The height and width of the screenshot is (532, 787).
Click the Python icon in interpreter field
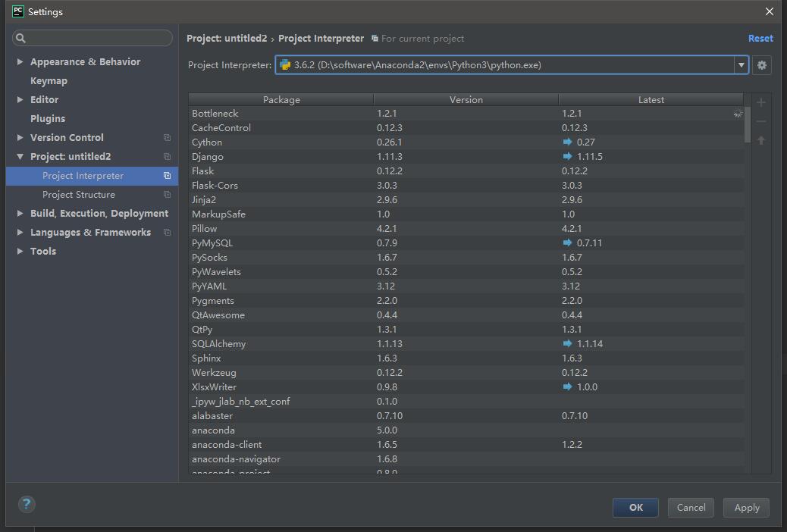pos(285,64)
